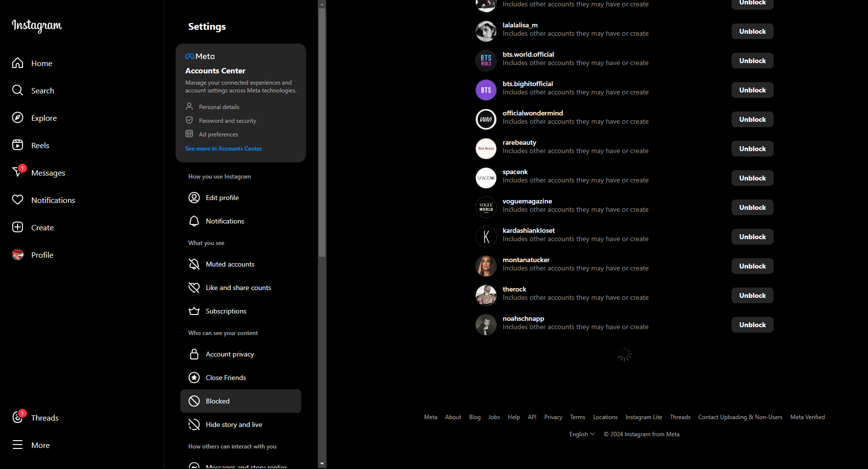868x469 pixels.
Task: Open Profile via the avatar icon
Action: 18,255
